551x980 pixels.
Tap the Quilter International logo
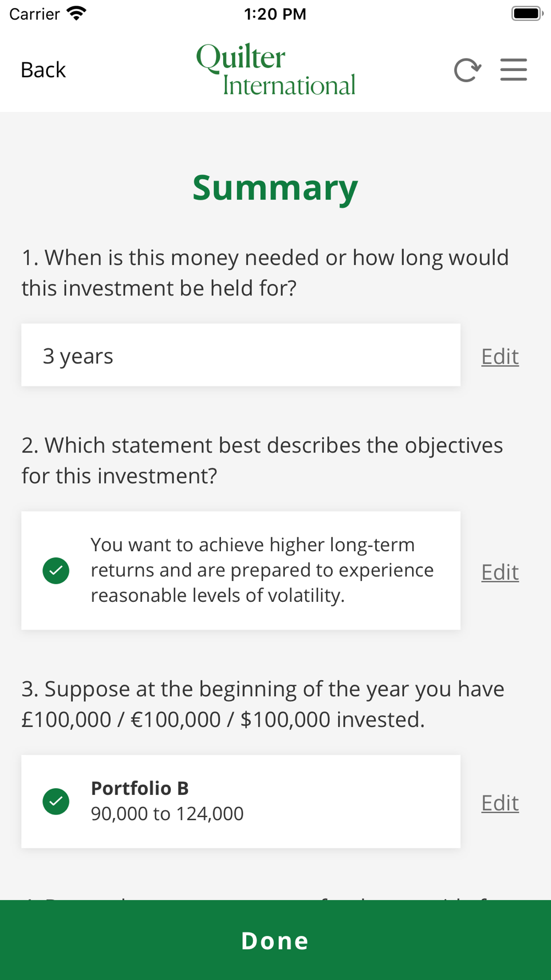[276, 69]
